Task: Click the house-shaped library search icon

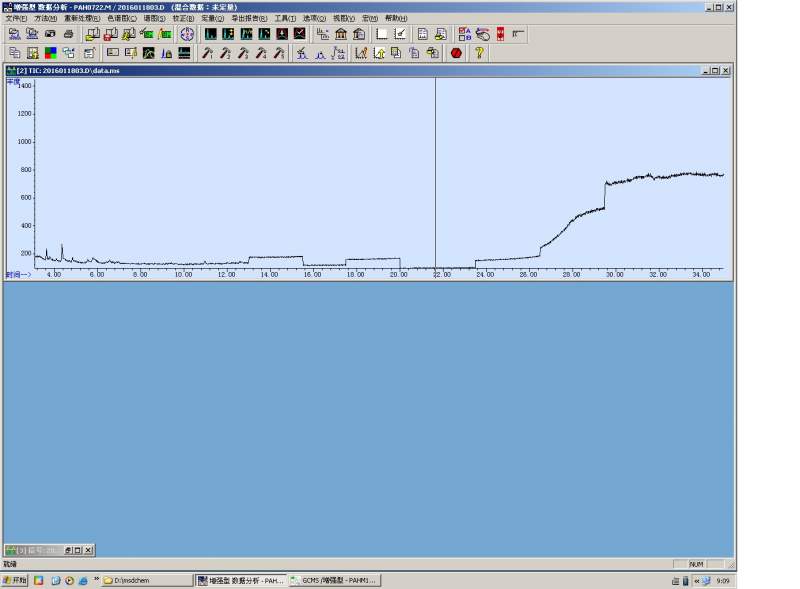Action: click(359, 34)
